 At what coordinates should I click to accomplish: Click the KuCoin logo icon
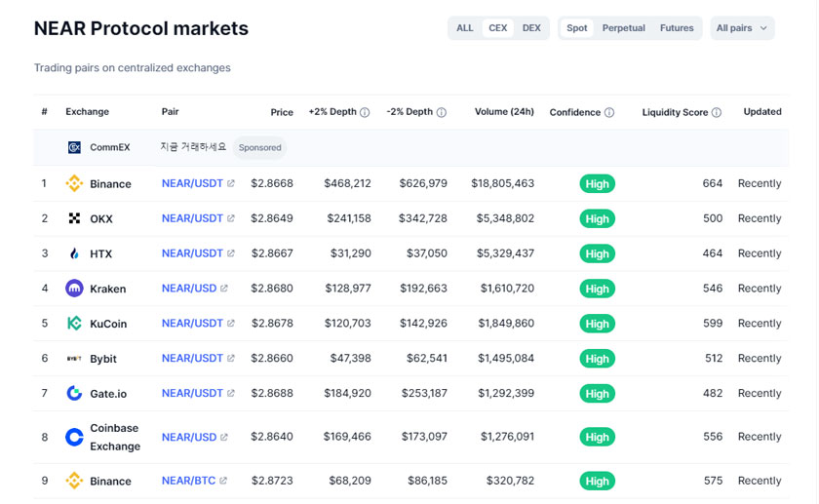pyautogui.click(x=74, y=324)
